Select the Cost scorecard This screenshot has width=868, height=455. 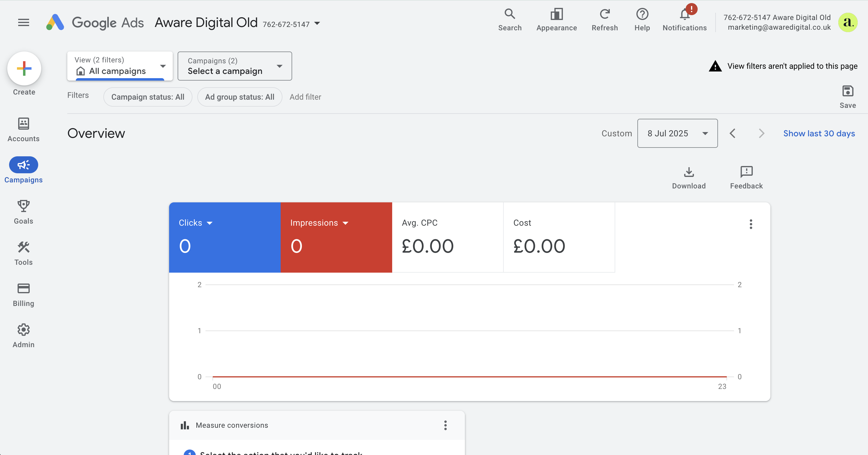pyautogui.click(x=559, y=237)
